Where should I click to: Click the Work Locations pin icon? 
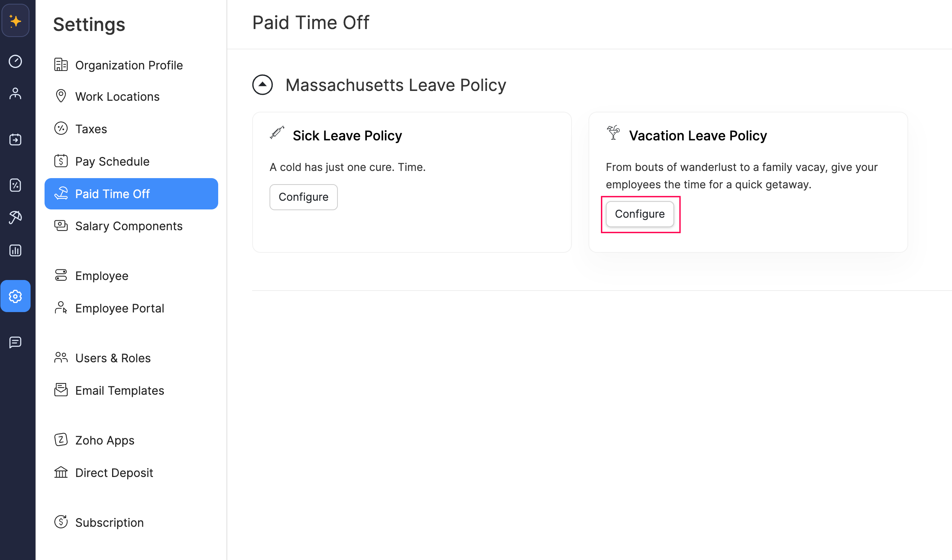tap(61, 96)
